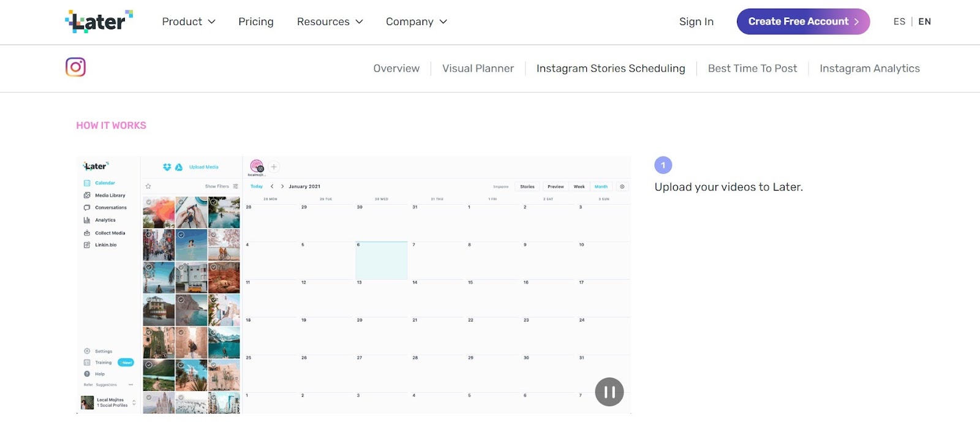Switch calendar to Week view
The width and height of the screenshot is (980, 440).
[579, 186]
